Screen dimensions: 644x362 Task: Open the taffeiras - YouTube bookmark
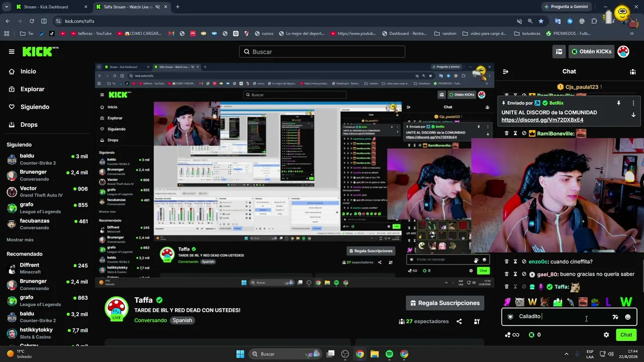tap(92, 34)
